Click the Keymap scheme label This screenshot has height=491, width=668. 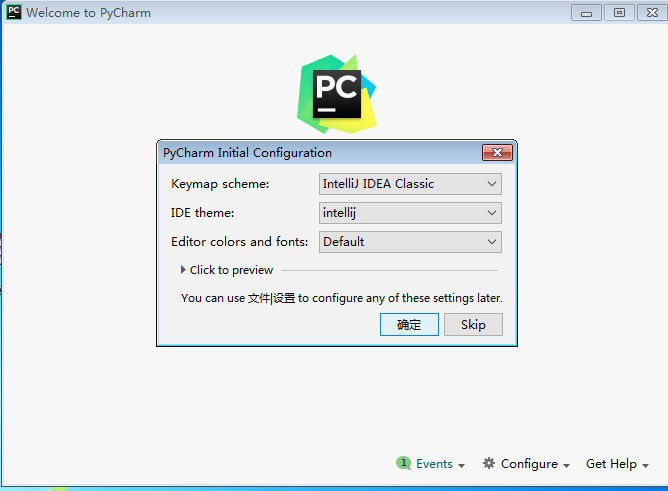point(220,184)
